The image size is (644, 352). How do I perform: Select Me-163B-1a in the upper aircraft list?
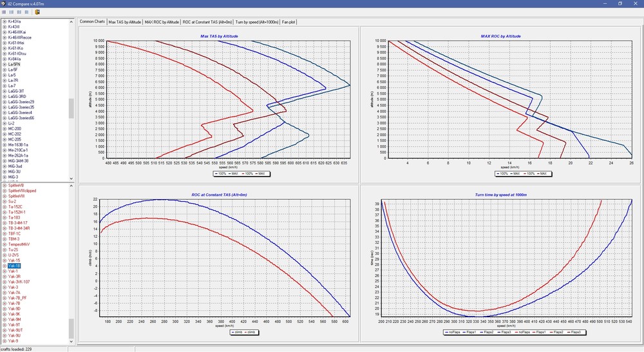[18, 145]
